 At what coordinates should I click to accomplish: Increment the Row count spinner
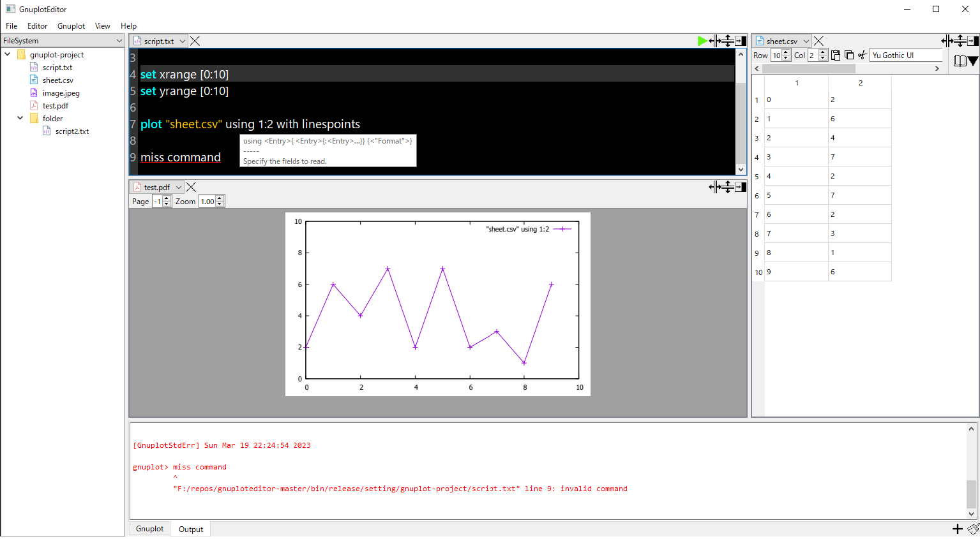pyautogui.click(x=787, y=52)
